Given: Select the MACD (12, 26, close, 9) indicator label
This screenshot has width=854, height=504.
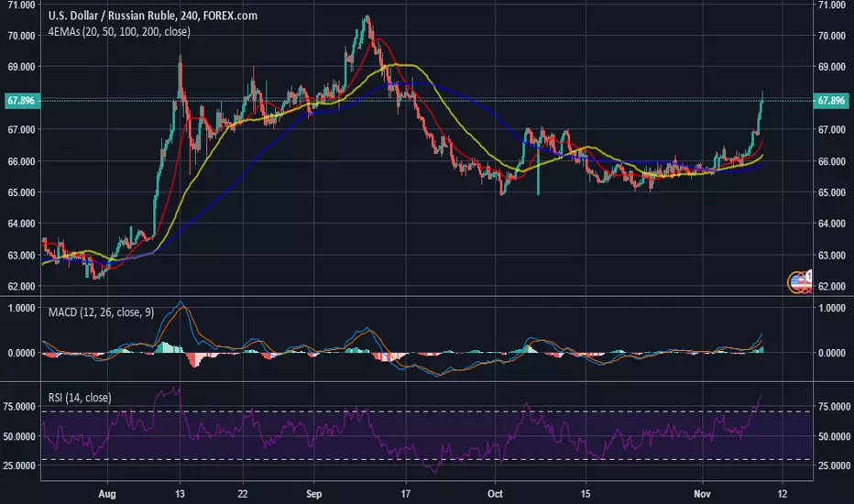Looking at the screenshot, I should point(101,312).
